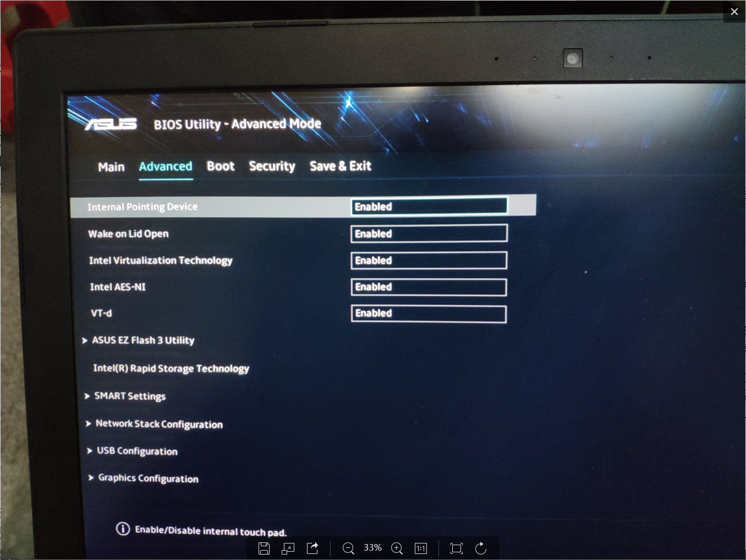
Task: Click the resize image icon in toolbar
Action: point(288,548)
